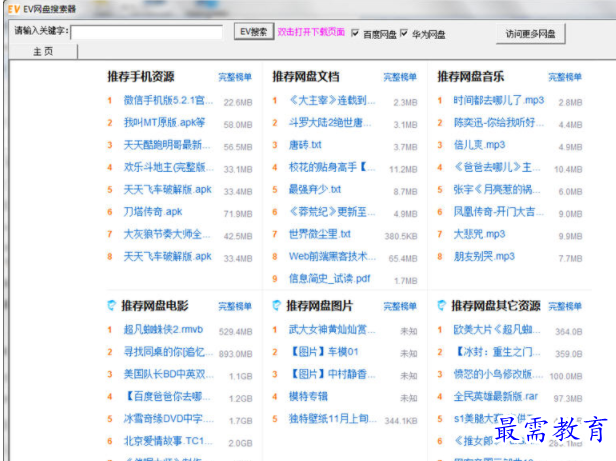Open Web前端黑客技术... link

[332, 257]
